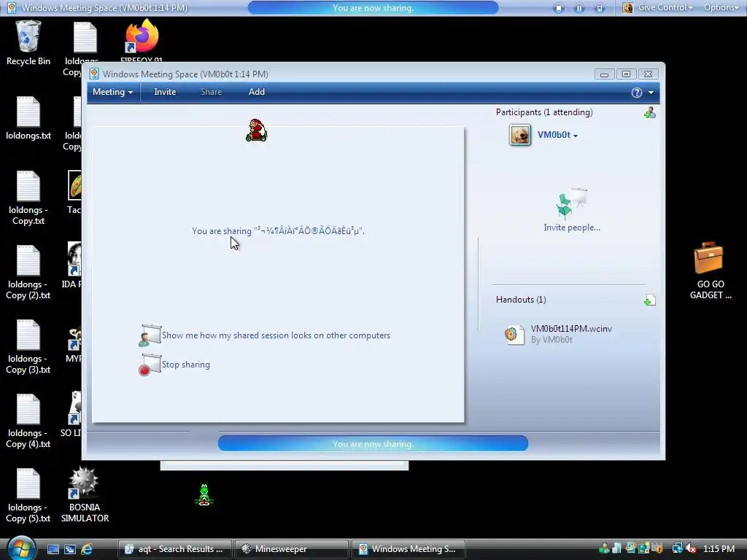
Task: Click Show me how my shared session looks
Action: click(276, 335)
